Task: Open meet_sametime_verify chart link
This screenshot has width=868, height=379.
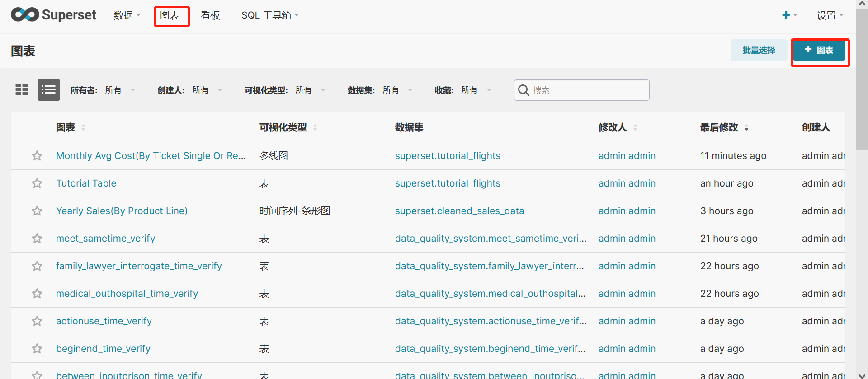Action: [x=105, y=239]
